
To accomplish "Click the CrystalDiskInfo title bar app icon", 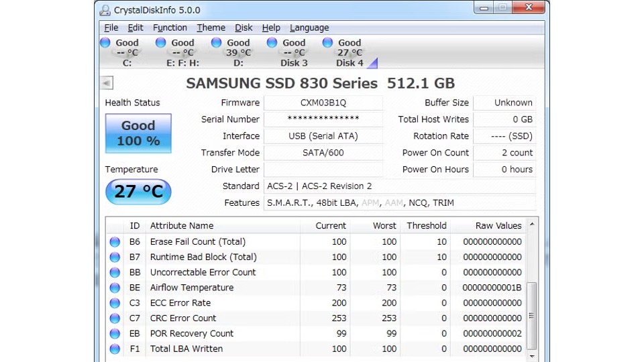I will coord(105,10).
